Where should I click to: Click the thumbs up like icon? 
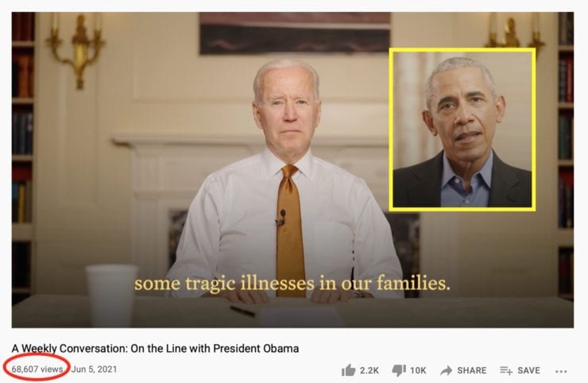(x=348, y=370)
